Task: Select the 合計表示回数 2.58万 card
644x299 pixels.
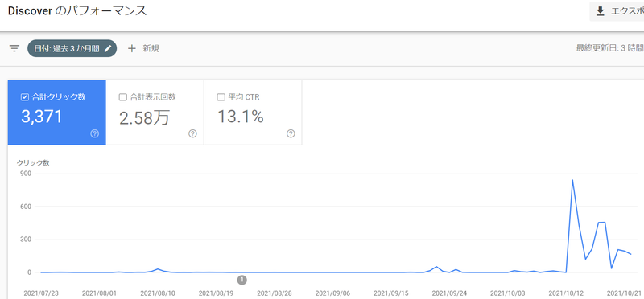Action: pos(155,113)
